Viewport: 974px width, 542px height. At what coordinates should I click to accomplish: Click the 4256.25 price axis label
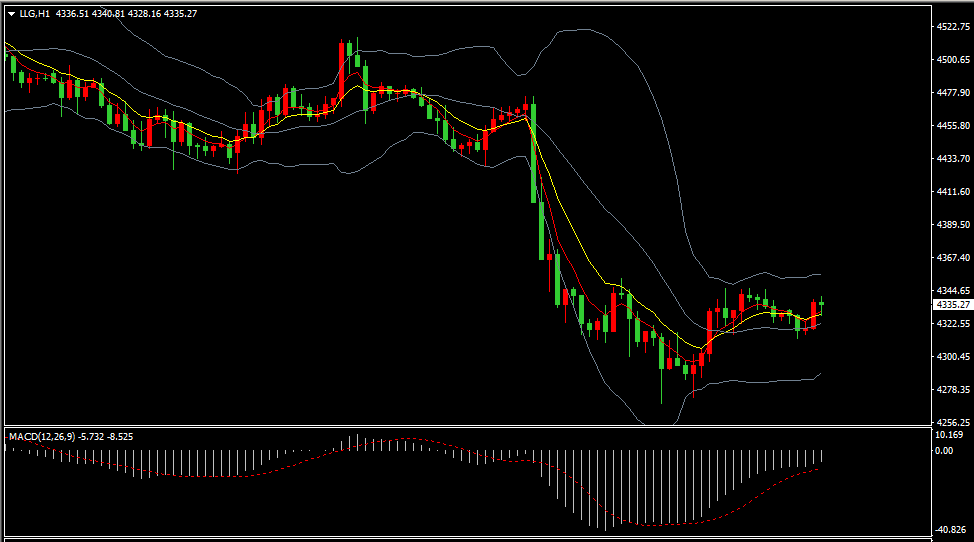(954, 423)
